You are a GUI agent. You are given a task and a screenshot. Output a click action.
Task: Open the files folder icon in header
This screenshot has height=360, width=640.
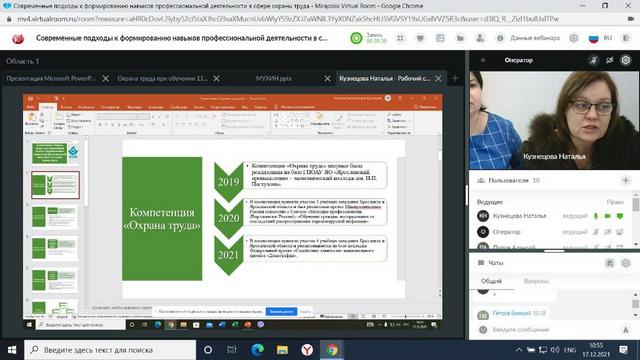tap(460, 38)
